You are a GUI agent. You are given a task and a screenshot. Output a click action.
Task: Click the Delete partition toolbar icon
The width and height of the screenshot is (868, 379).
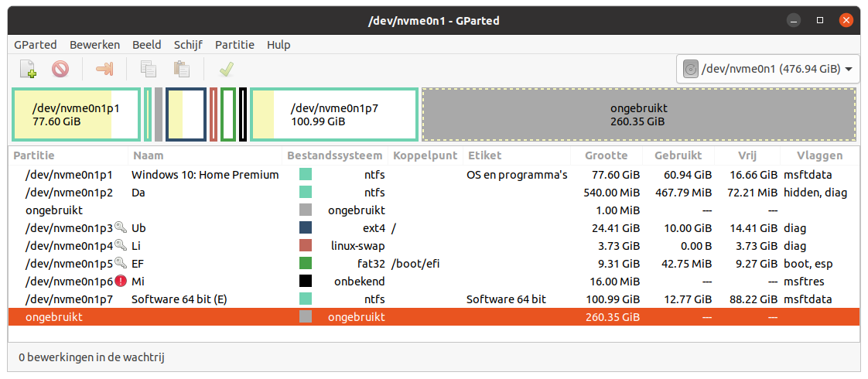[x=60, y=70]
